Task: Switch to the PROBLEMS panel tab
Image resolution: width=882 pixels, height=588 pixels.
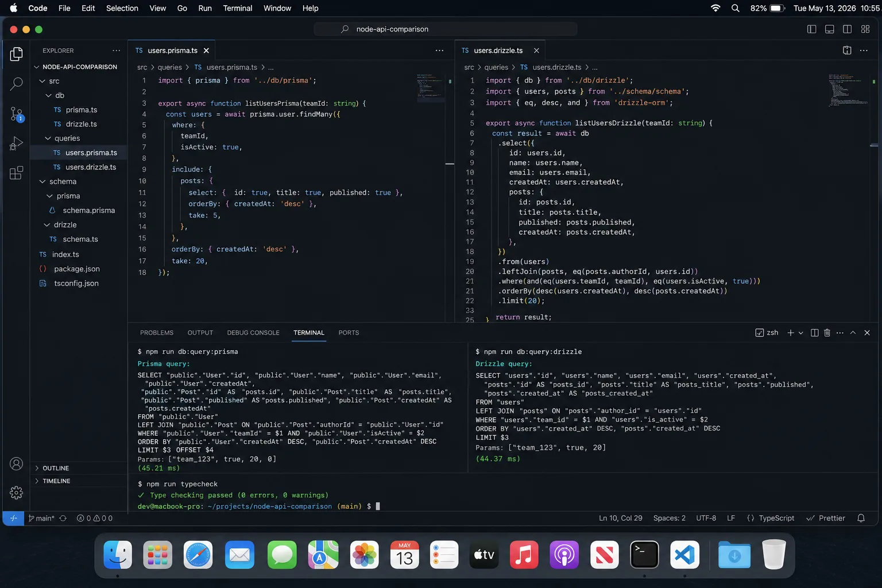Action: point(157,332)
